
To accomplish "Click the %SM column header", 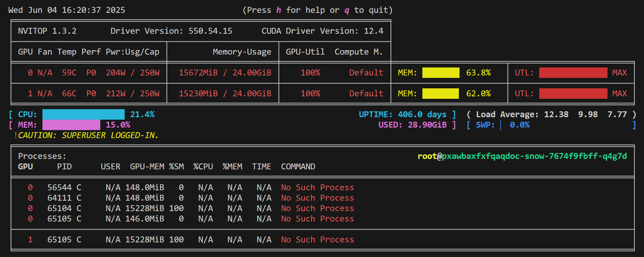I will pos(176,167).
